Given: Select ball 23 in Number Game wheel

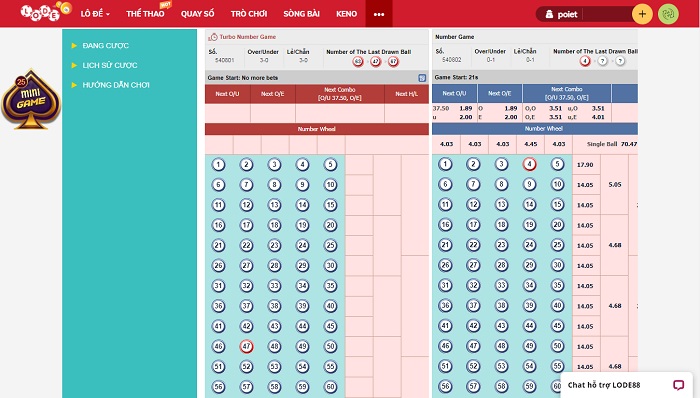Looking at the screenshot, I should [x=501, y=245].
